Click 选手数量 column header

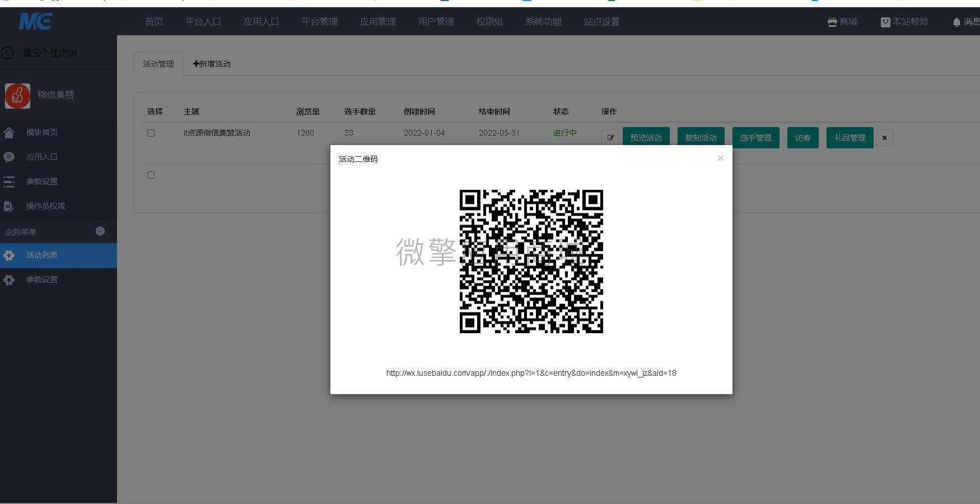(x=360, y=111)
